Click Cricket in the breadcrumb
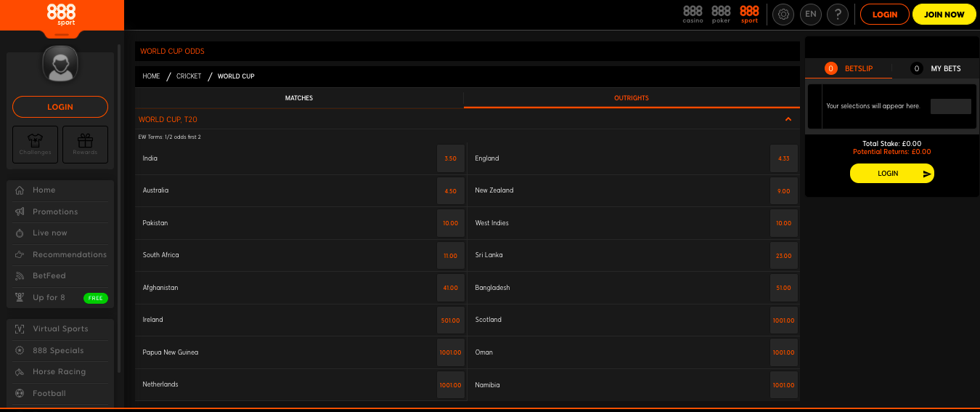 [x=189, y=76]
